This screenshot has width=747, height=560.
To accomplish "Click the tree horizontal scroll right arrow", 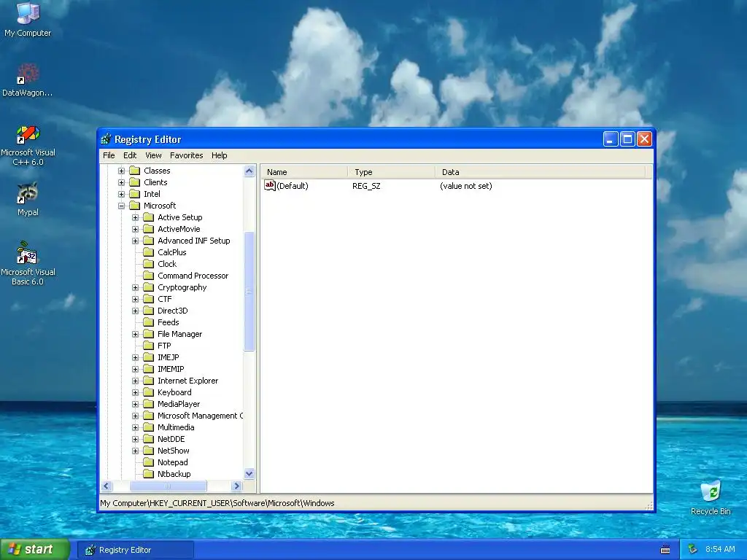I will tap(237, 486).
